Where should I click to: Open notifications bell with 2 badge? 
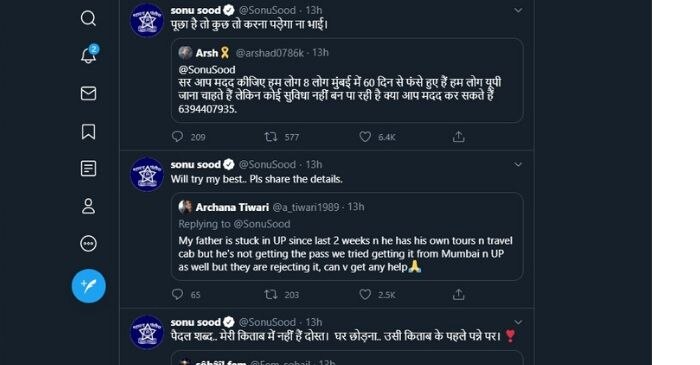click(x=89, y=54)
